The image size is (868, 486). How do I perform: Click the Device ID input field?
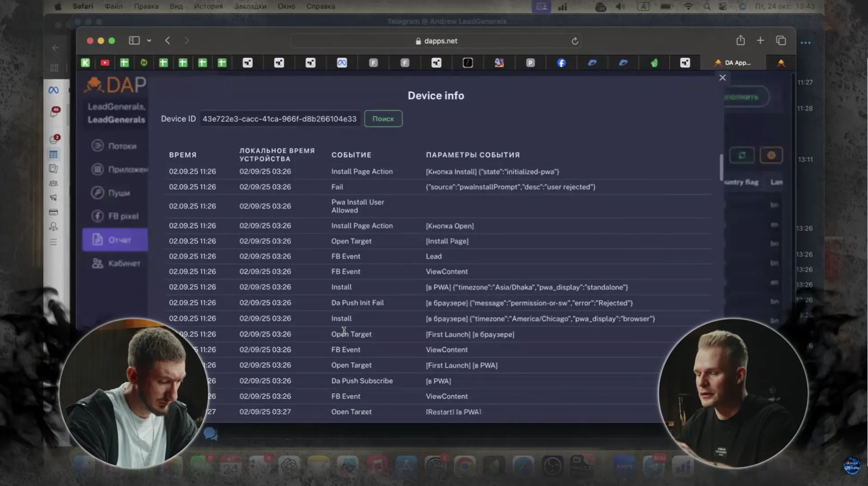click(280, 119)
